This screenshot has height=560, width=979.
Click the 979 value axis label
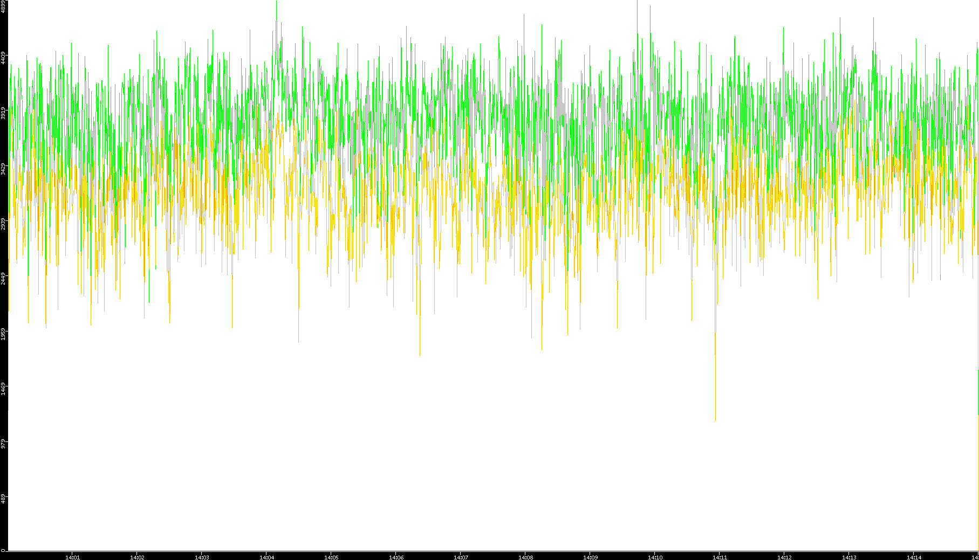(x=3, y=443)
